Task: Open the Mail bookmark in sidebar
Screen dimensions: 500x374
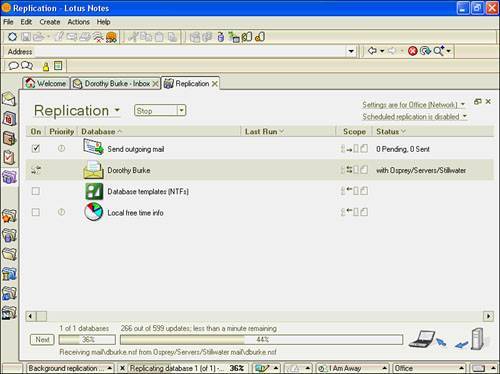Action: pos(9,99)
